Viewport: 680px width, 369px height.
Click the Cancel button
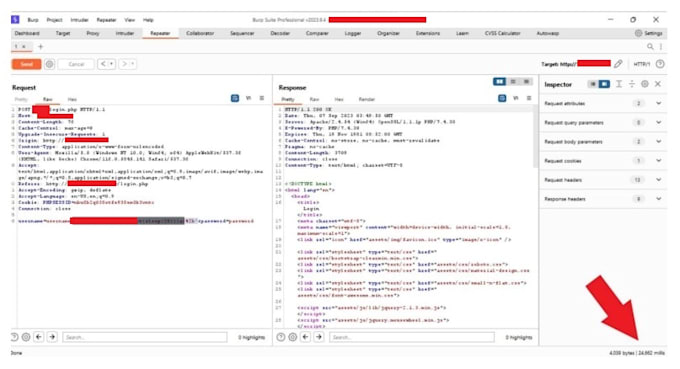click(76, 64)
